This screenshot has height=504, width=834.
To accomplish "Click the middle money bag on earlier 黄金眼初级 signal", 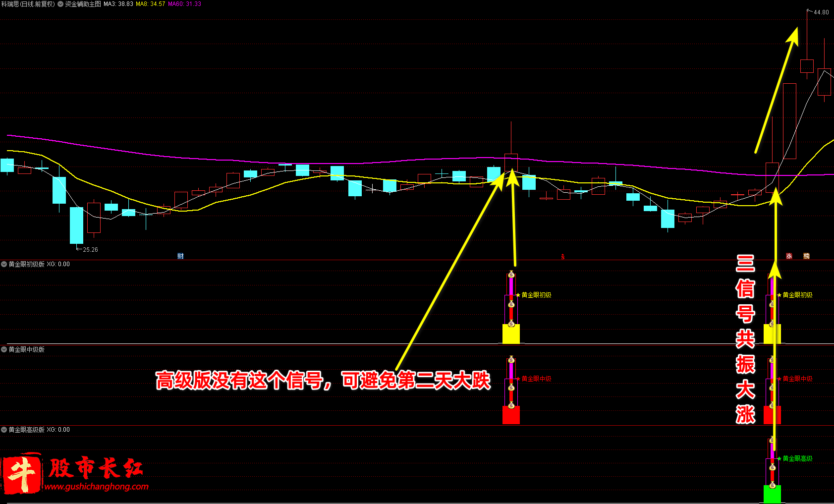I will 511,304.
